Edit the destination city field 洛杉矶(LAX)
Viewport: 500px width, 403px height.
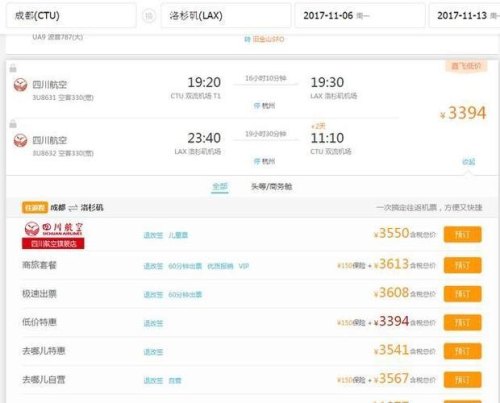pos(226,15)
